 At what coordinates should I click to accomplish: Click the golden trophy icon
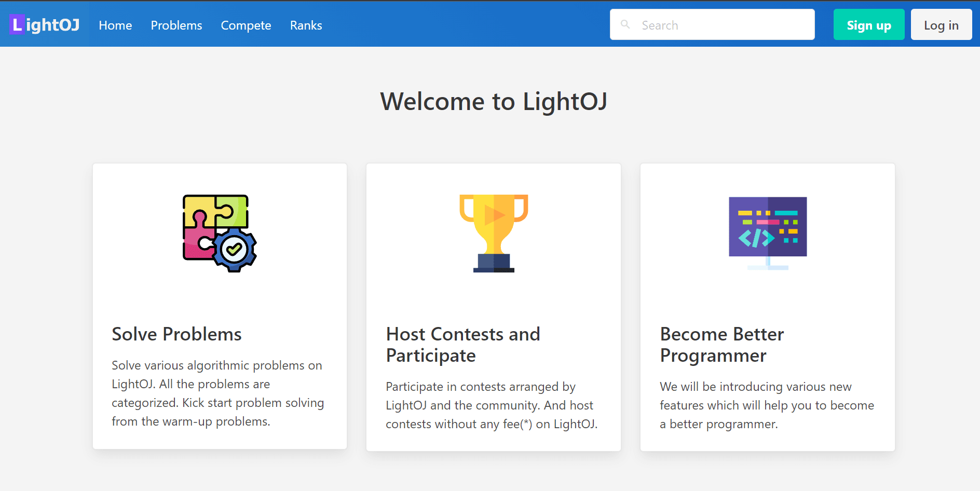tap(494, 234)
